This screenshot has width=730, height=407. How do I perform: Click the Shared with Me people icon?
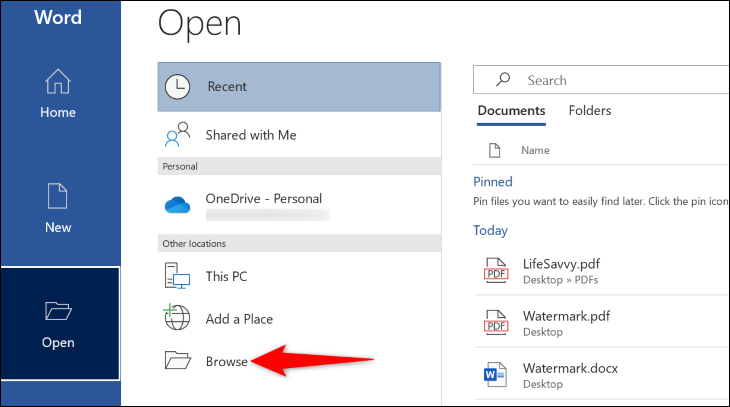[177, 135]
